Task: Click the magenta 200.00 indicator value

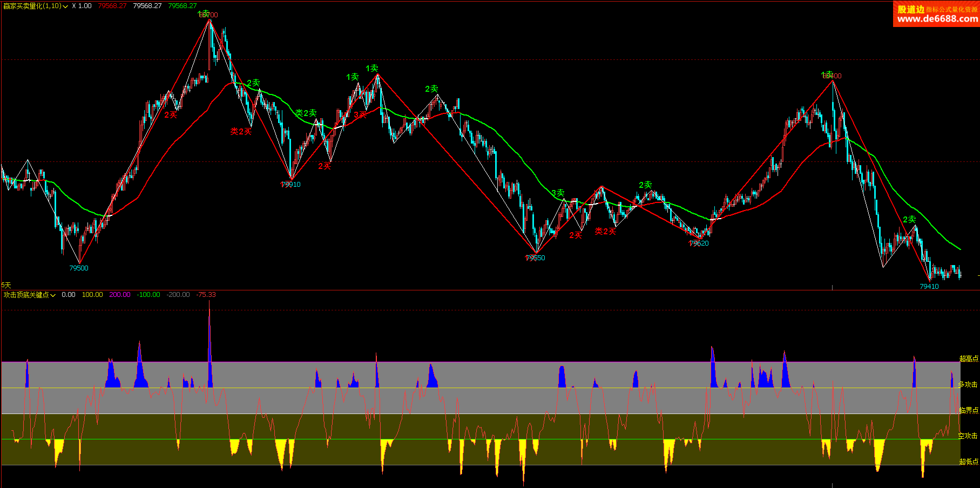Action: click(x=120, y=295)
